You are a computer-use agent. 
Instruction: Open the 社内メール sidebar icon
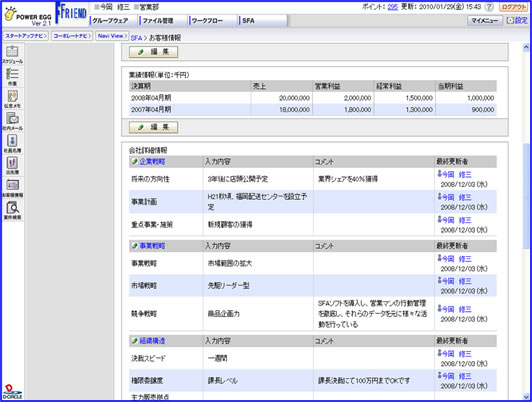pos(13,121)
